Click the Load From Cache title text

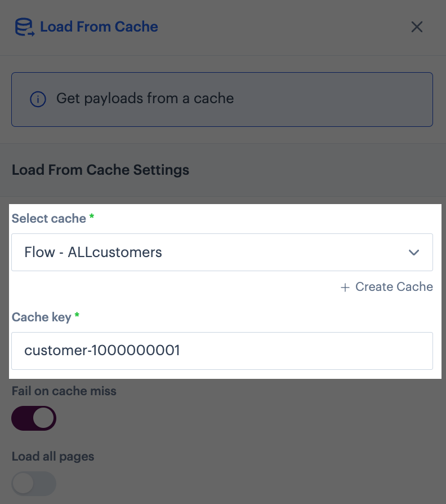coord(99,26)
